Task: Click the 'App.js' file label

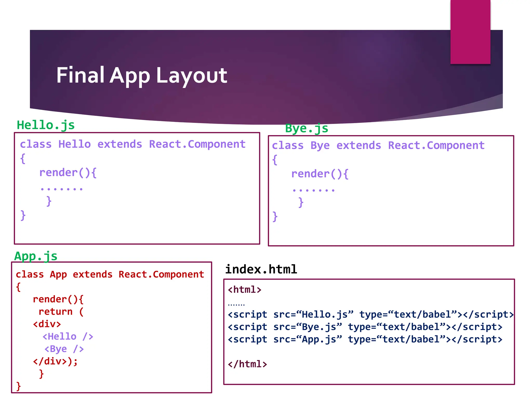Action: 36,256
